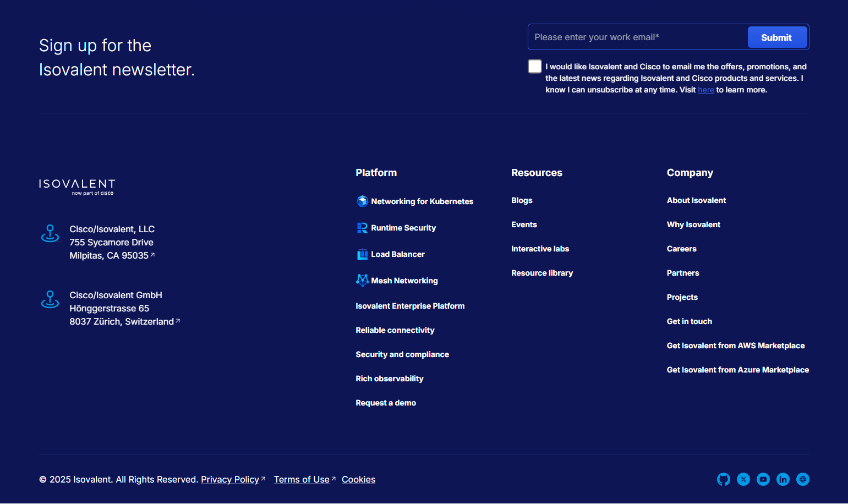Screen dimensions: 848x504
Task: Go to the Careers page
Action: (681, 249)
